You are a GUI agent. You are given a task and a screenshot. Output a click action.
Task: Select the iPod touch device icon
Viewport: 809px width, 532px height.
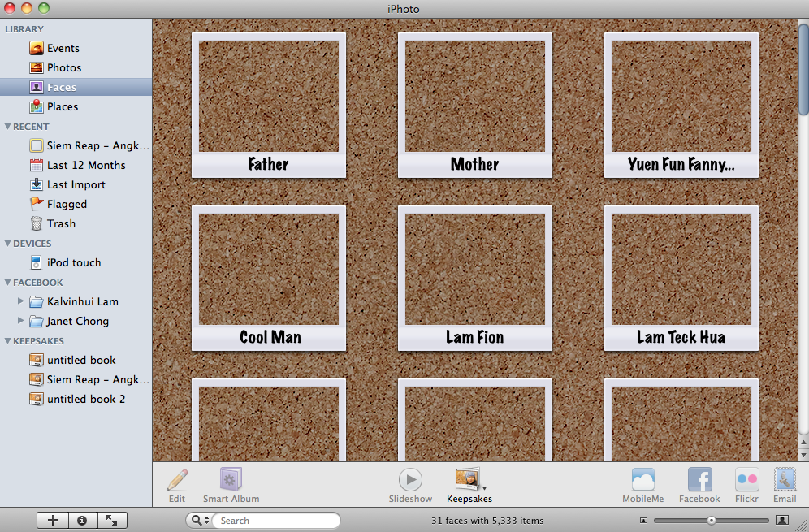(x=36, y=262)
